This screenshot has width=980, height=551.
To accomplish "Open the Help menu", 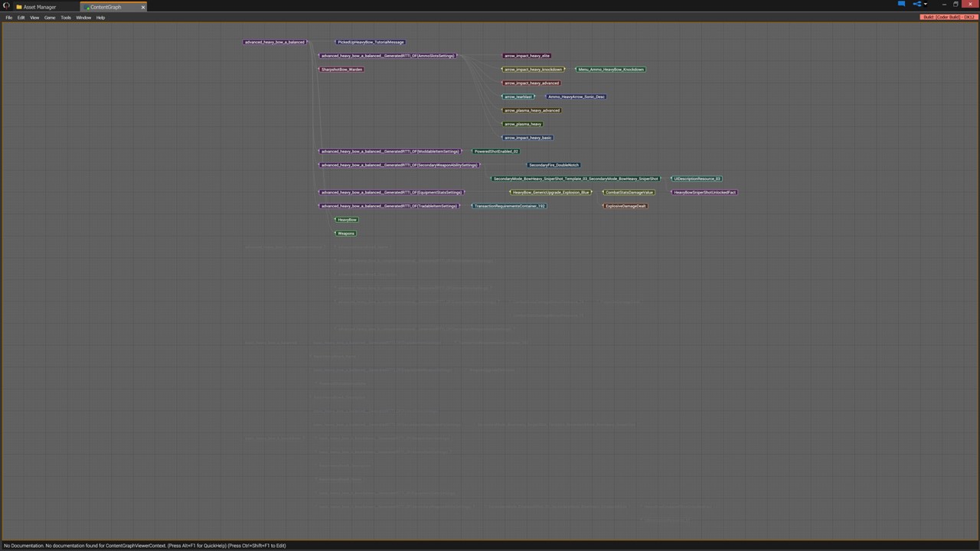I will 100,18.
